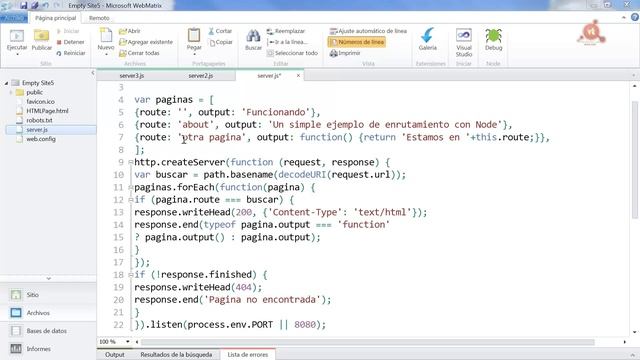
Task: Click Reiniciar to restart the site
Action: click(x=71, y=53)
